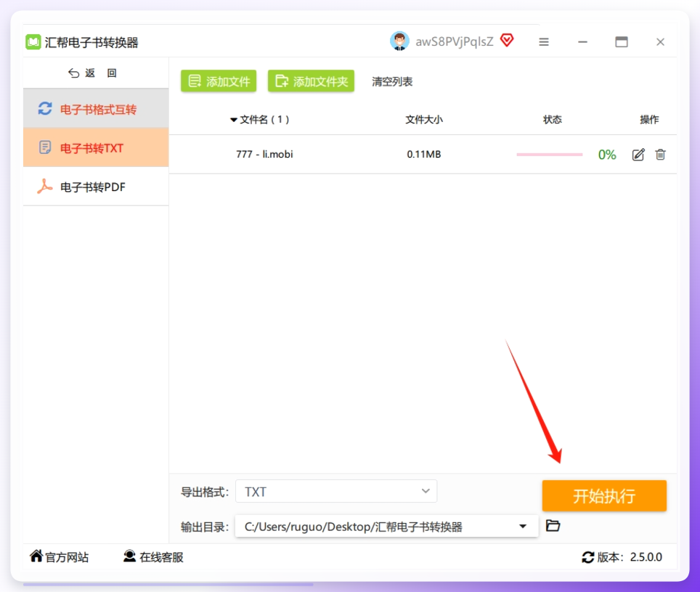Click 清空列表 to clear the list
The height and width of the screenshot is (592, 700).
(x=392, y=81)
